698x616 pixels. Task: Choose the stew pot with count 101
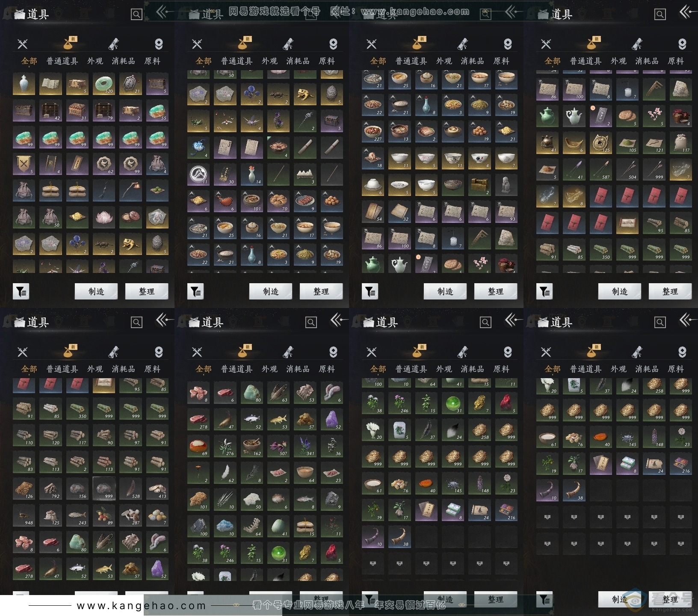(x=251, y=201)
